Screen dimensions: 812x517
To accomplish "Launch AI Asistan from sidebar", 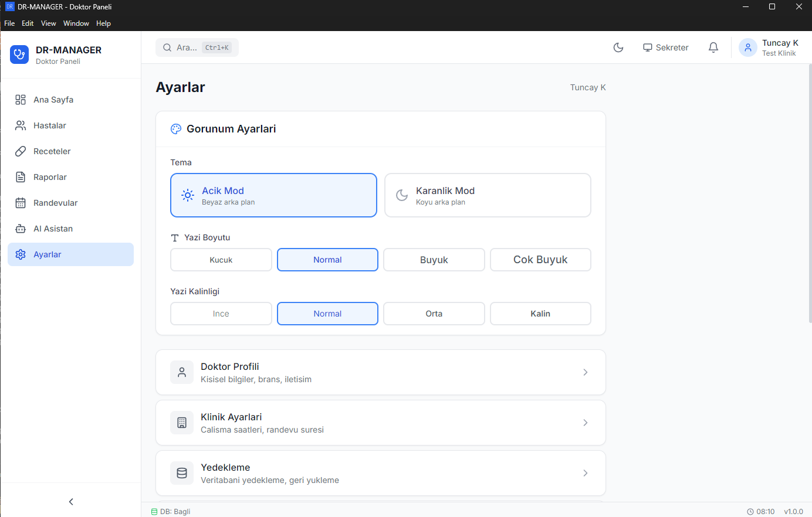I will 53,229.
